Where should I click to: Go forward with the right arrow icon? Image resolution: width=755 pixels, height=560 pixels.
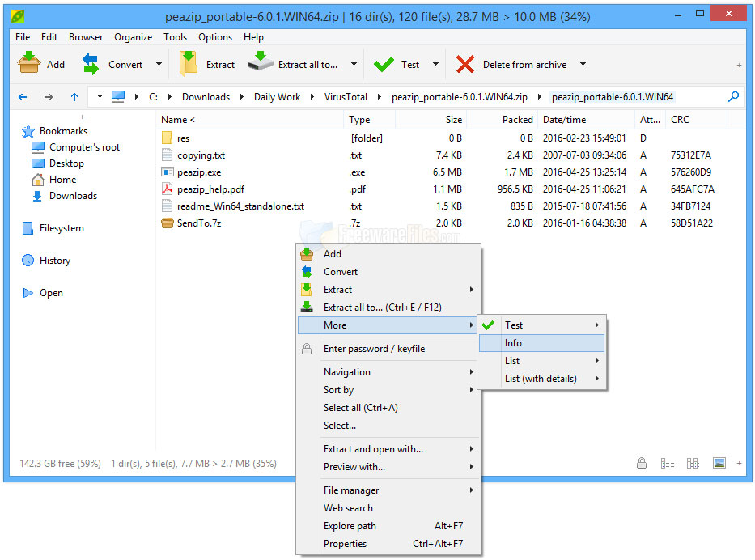click(x=49, y=97)
